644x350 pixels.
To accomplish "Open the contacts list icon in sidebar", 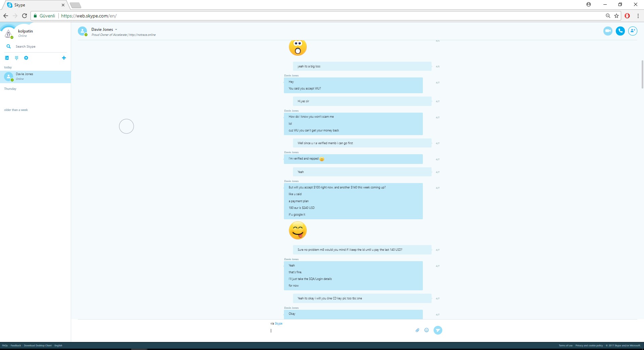I will (7, 58).
